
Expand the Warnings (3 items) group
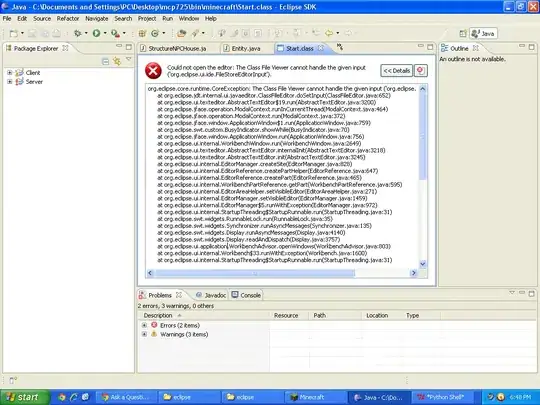pyautogui.click(x=144, y=334)
